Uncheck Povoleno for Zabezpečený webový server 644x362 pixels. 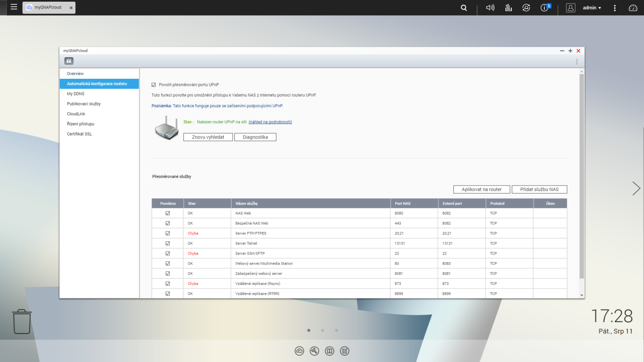coord(168,274)
